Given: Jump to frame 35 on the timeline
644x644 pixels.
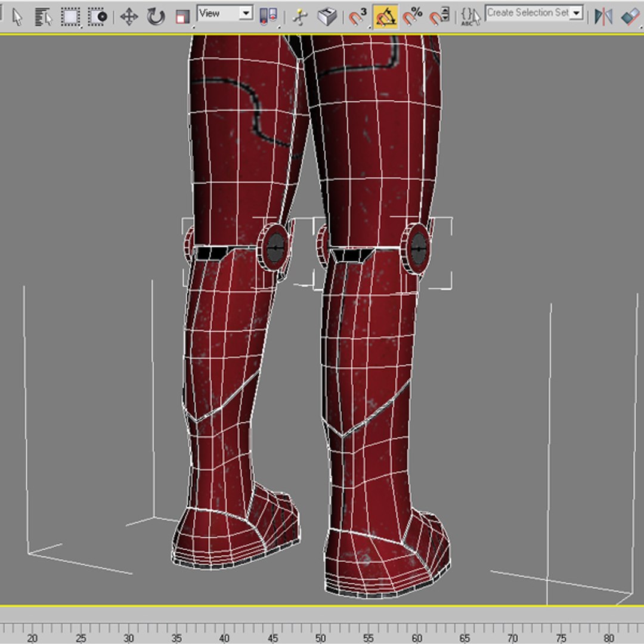Looking at the screenshot, I should 177,638.
